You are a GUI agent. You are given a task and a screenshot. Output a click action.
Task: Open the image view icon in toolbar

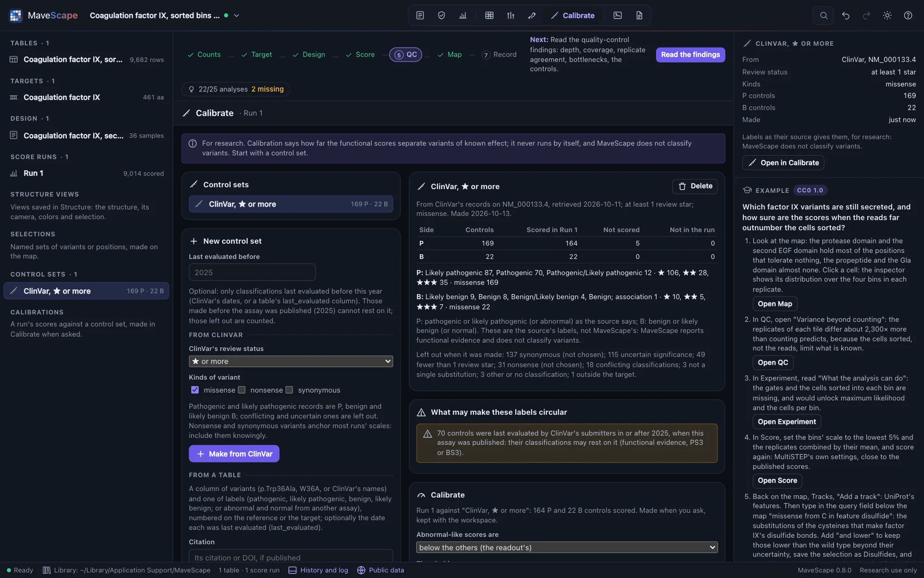pyautogui.click(x=617, y=15)
